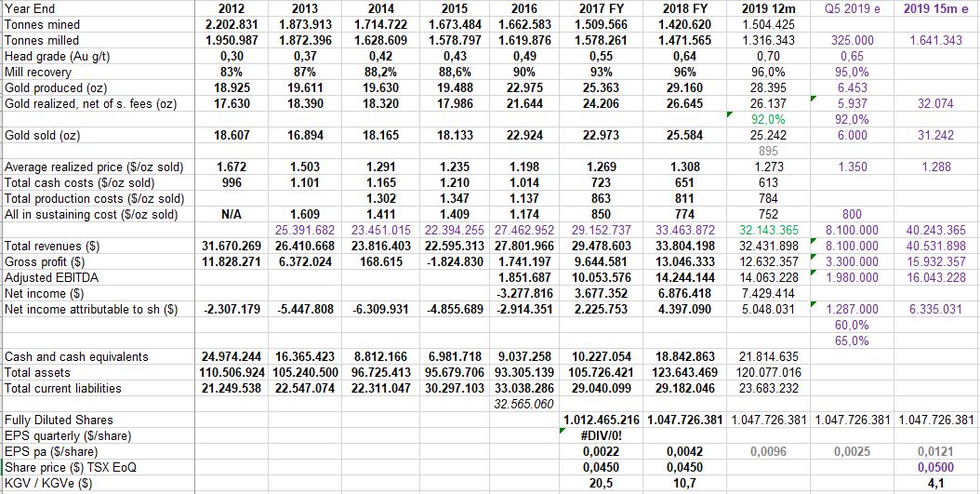This screenshot has width=980, height=494.
Task: Select the purple 65,0% cell
Action: click(854, 340)
